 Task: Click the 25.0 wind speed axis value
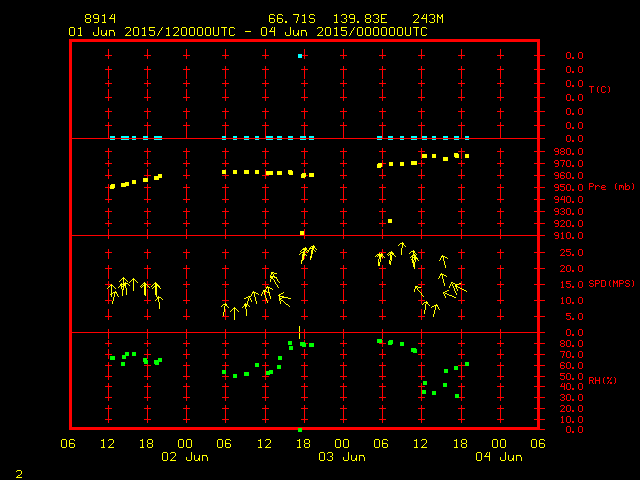[571, 253]
